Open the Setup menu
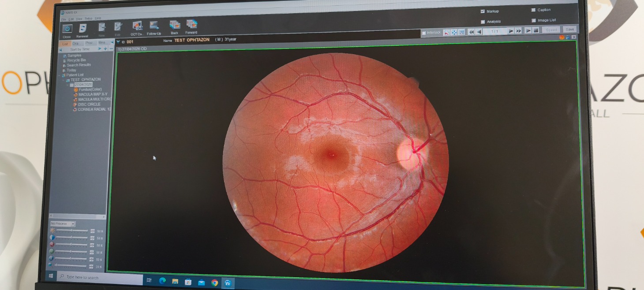644x290 pixels. (88, 19)
